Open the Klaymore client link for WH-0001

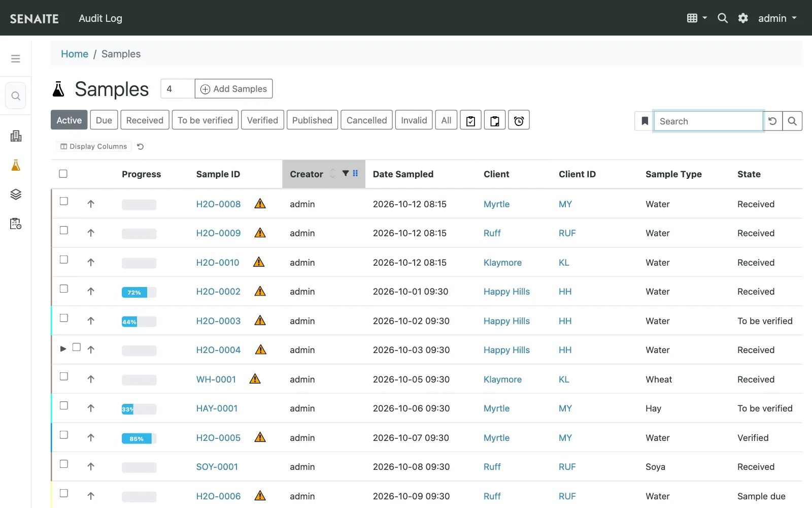(x=502, y=379)
